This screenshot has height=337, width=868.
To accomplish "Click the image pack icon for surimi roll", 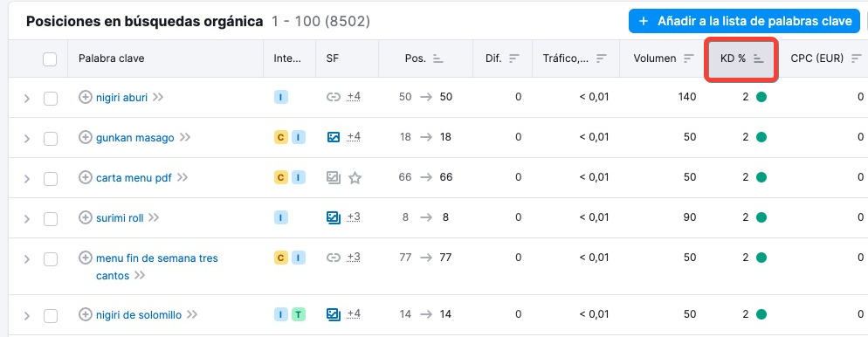I will (x=334, y=217).
